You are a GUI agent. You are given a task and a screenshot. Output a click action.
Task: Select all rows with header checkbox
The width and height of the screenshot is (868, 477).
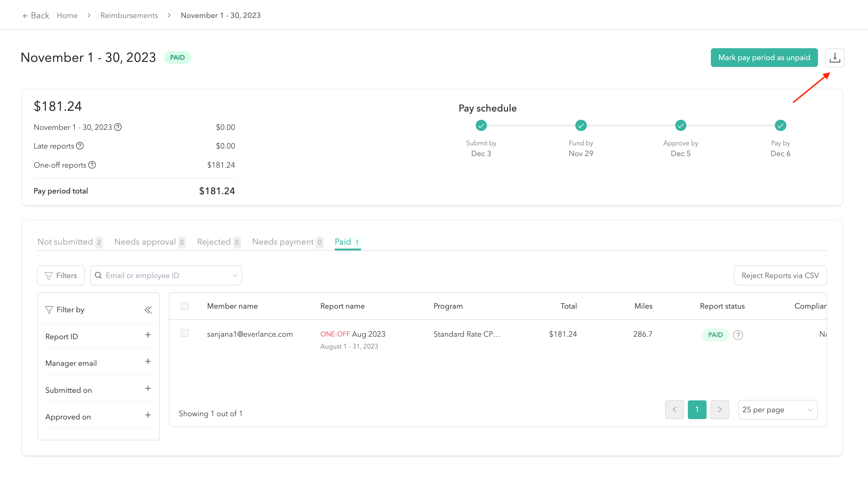point(184,306)
